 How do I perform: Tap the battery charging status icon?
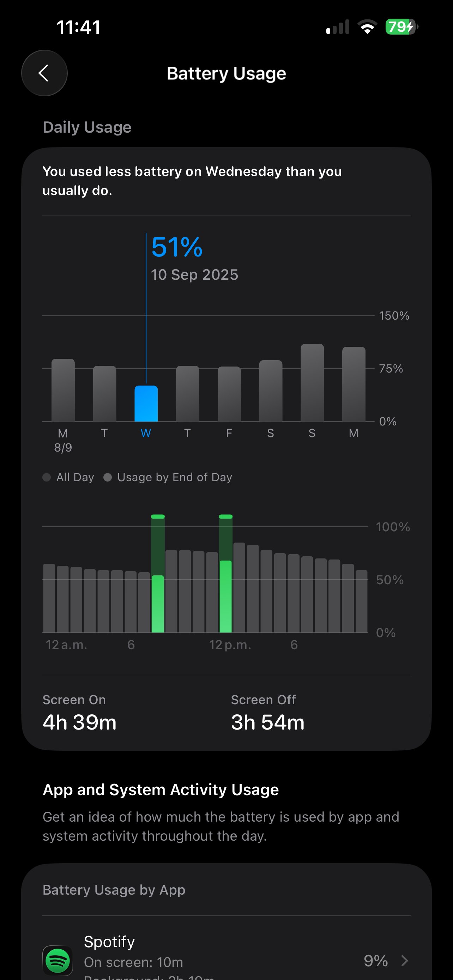(x=401, y=27)
